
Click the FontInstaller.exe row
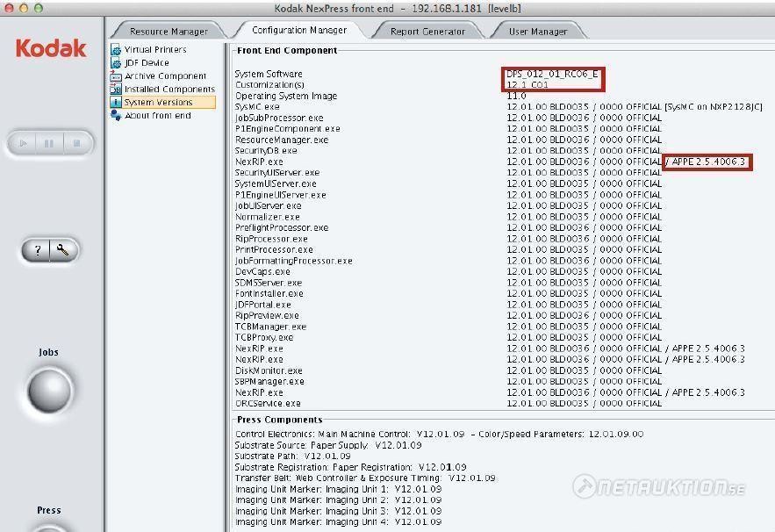[448, 294]
